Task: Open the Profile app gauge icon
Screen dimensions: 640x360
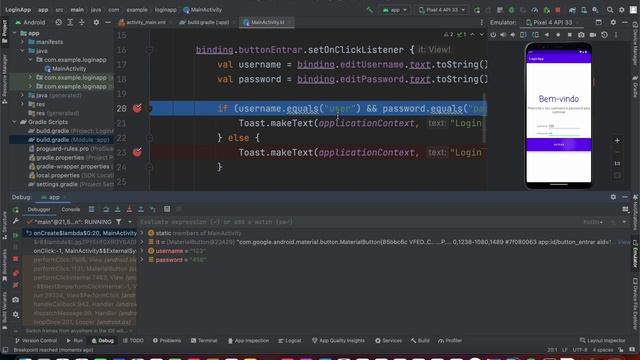Action: [x=535, y=10]
